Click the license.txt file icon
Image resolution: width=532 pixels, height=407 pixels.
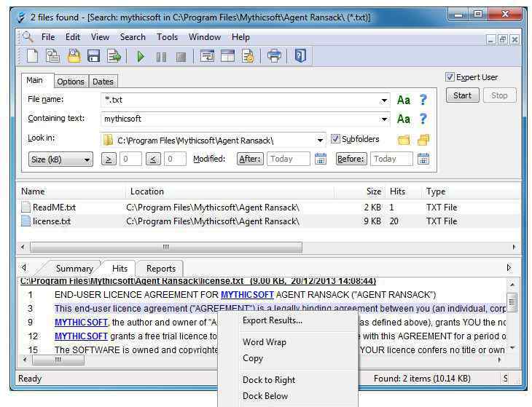coord(26,221)
